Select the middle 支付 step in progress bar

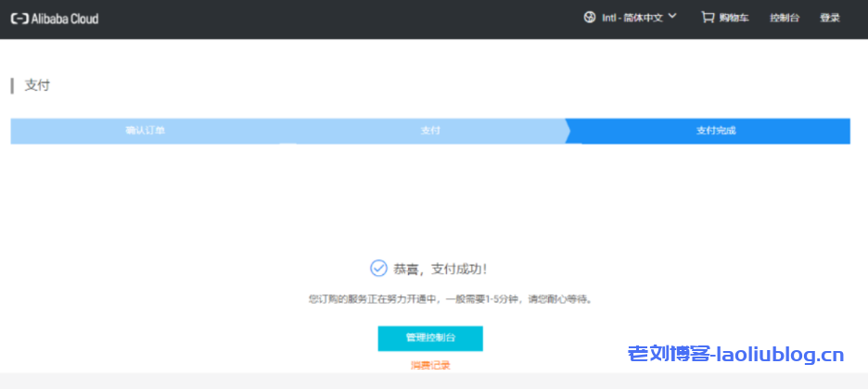pos(430,131)
